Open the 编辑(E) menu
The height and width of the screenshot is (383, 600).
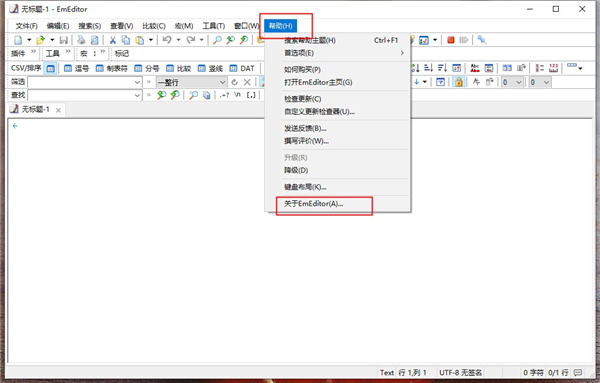tap(58, 26)
